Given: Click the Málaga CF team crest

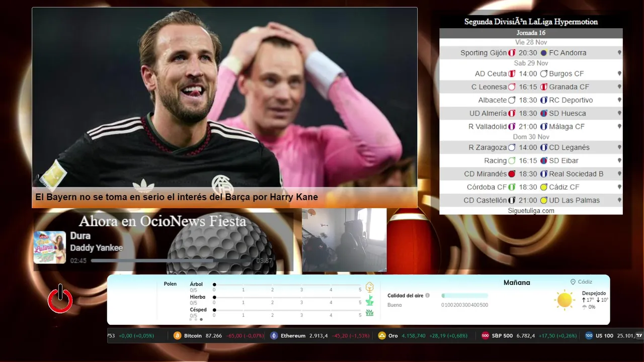Looking at the screenshot, I should (543, 127).
